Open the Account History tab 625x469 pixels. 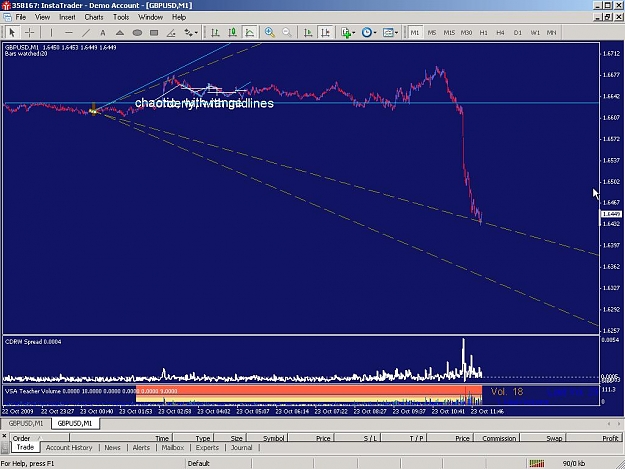(x=69, y=447)
